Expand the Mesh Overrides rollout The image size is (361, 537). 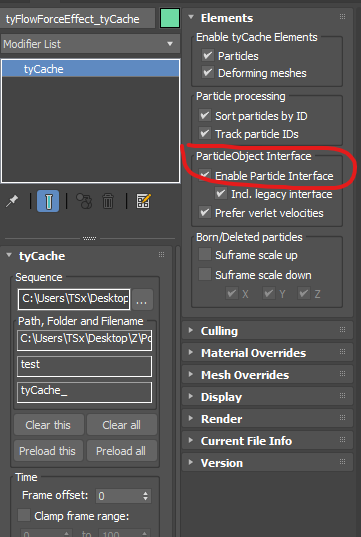tap(267, 375)
